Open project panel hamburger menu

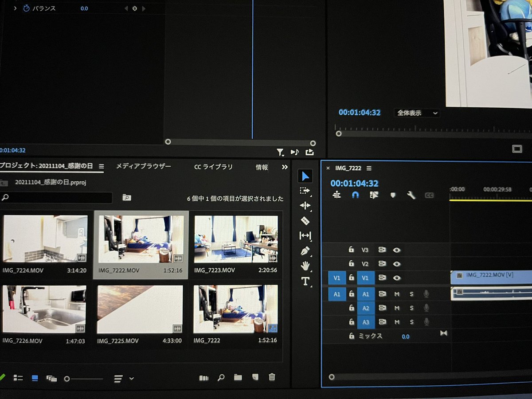coord(101,166)
